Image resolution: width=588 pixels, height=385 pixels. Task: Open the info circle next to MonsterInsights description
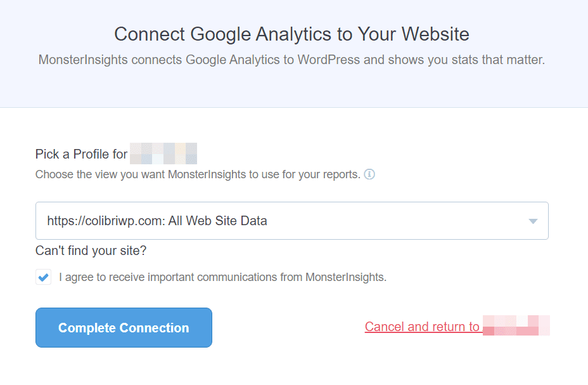coord(369,174)
